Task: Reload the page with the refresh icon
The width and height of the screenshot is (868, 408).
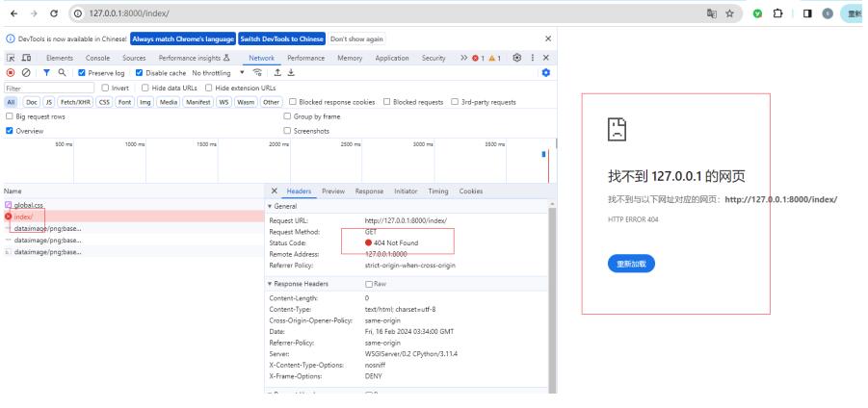Action: tap(54, 13)
